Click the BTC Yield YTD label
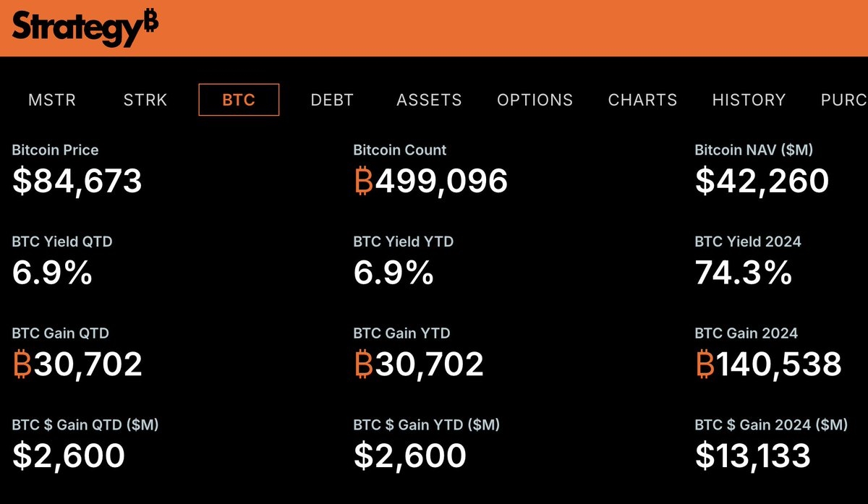This screenshot has width=868, height=504. click(403, 242)
